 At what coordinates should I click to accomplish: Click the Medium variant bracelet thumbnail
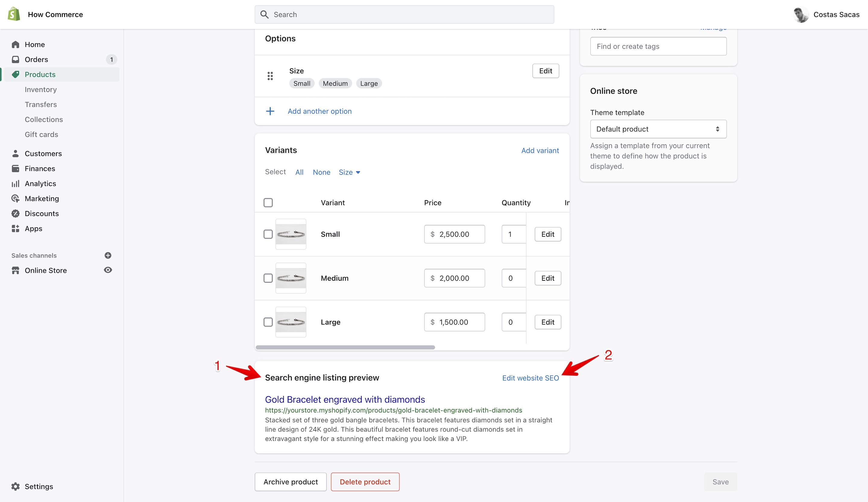tap(291, 278)
